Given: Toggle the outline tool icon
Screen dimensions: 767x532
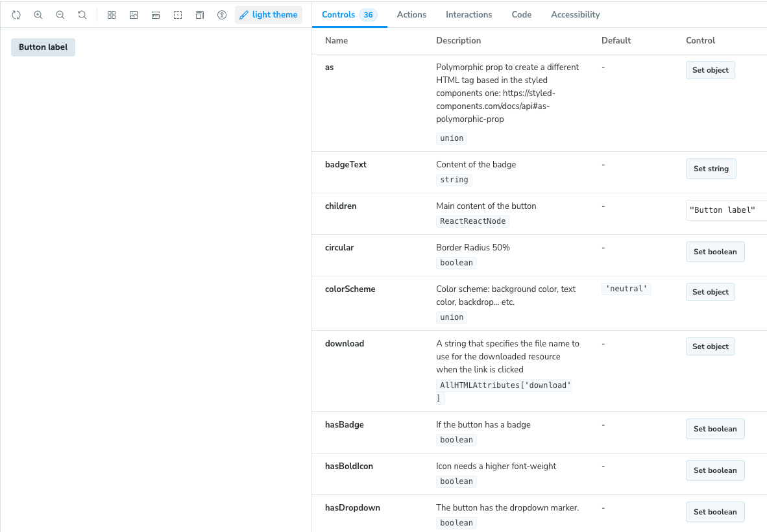Looking at the screenshot, I should click(178, 15).
